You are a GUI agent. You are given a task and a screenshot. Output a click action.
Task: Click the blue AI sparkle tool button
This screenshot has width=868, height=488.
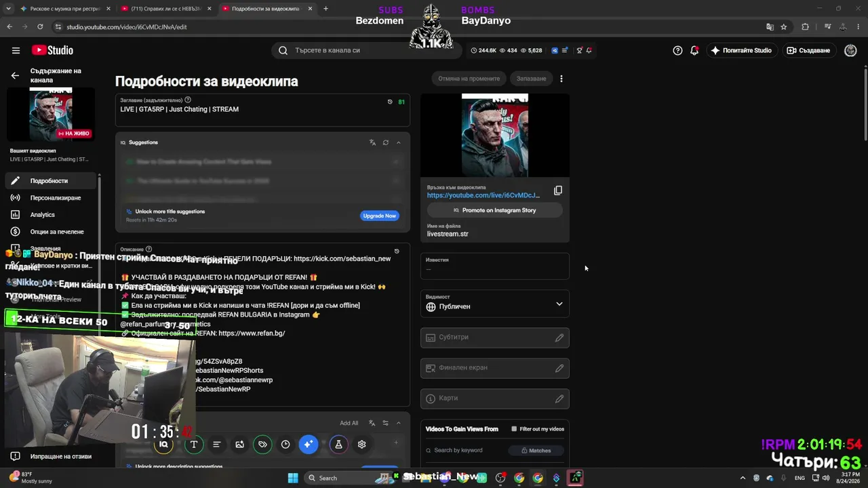coord(309,445)
